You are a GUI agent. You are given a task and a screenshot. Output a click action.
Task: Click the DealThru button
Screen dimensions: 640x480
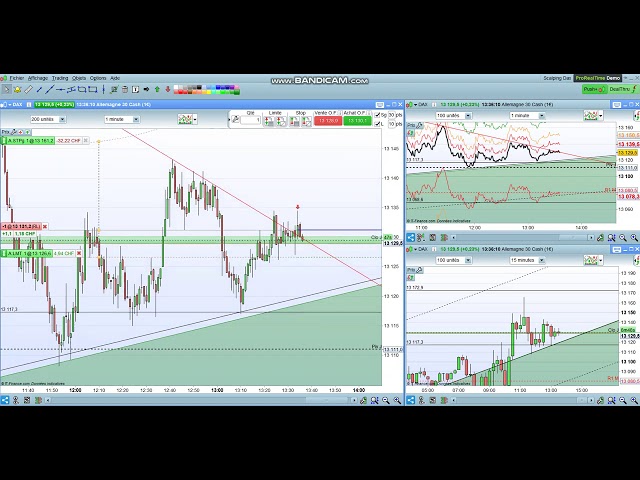tap(623, 89)
